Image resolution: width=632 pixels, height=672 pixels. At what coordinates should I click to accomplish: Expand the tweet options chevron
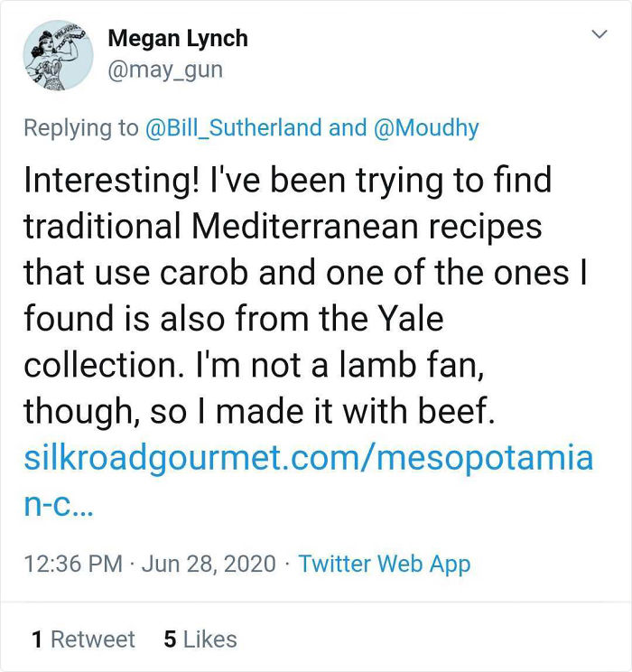[598, 34]
